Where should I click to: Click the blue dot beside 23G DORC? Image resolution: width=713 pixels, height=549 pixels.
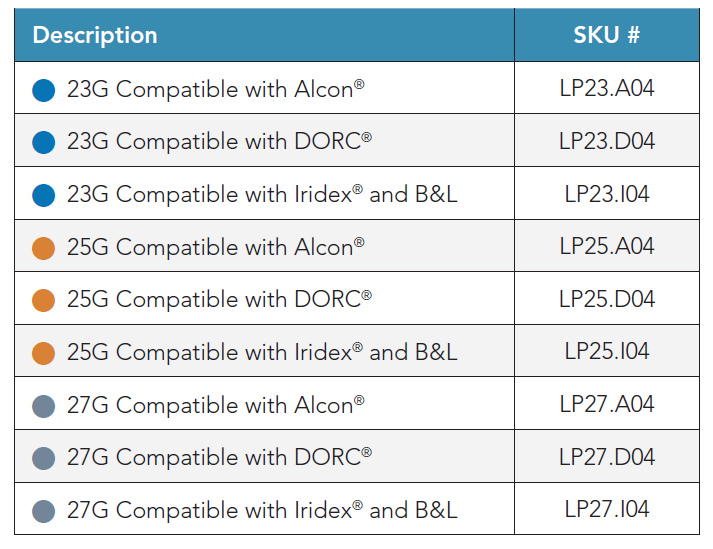[x=43, y=142]
